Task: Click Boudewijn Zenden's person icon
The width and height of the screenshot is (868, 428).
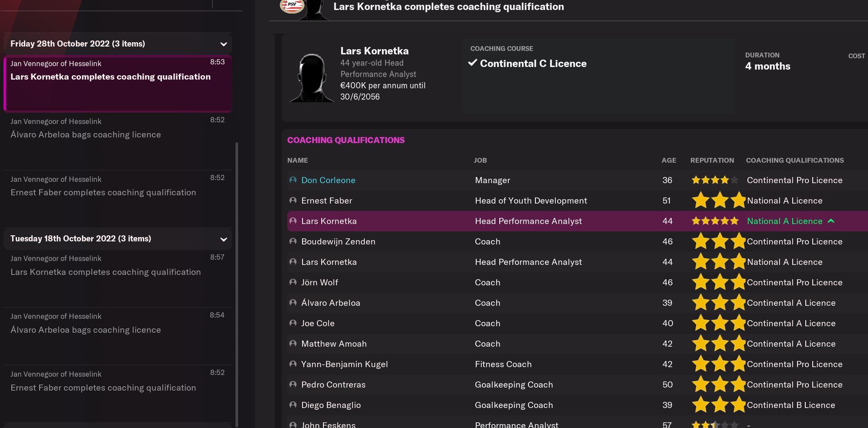Action: [x=292, y=241]
